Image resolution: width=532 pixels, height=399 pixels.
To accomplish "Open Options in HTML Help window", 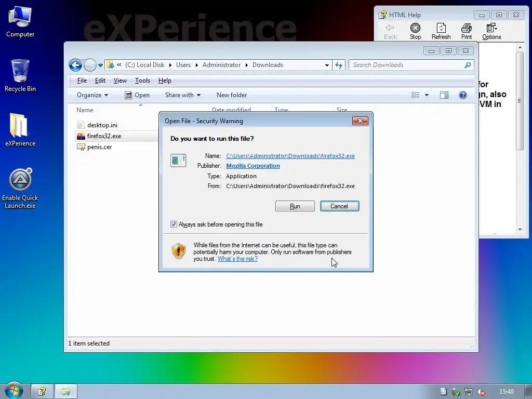I will point(491,32).
